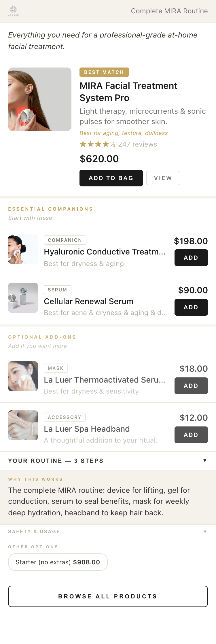This screenshot has width=216, height=644.
Task: Add Hyaluronic Conductive Treatment to bag
Action: [191, 258]
